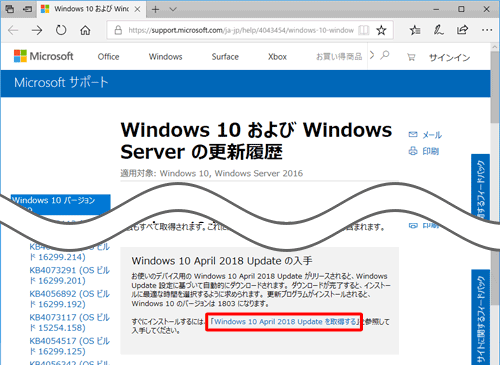Add page to favorites star icon

click(x=381, y=30)
